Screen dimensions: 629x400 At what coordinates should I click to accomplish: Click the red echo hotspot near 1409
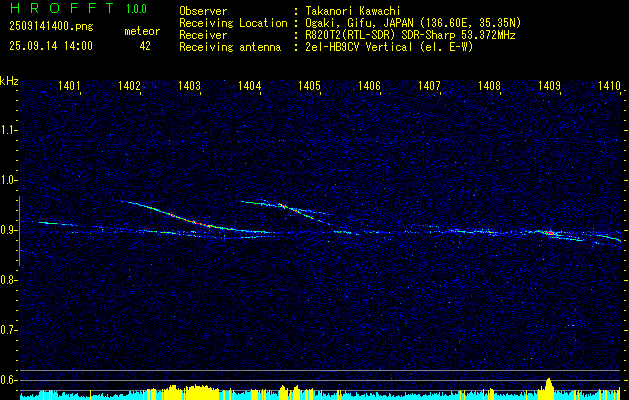[x=550, y=233]
